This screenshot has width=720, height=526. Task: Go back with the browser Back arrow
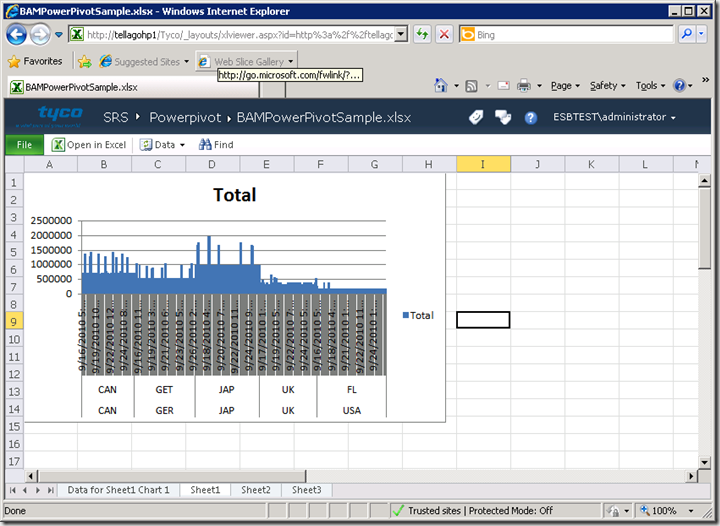pos(17,34)
